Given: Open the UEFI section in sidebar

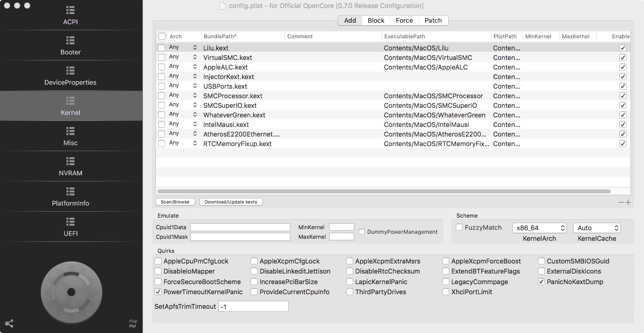Looking at the screenshot, I should [x=70, y=227].
